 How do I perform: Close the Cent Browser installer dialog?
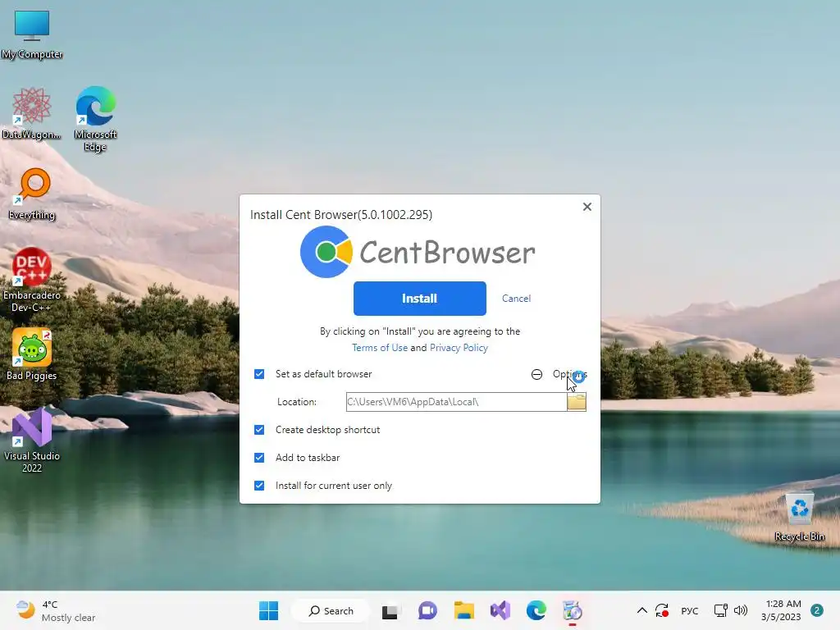pyautogui.click(x=587, y=207)
